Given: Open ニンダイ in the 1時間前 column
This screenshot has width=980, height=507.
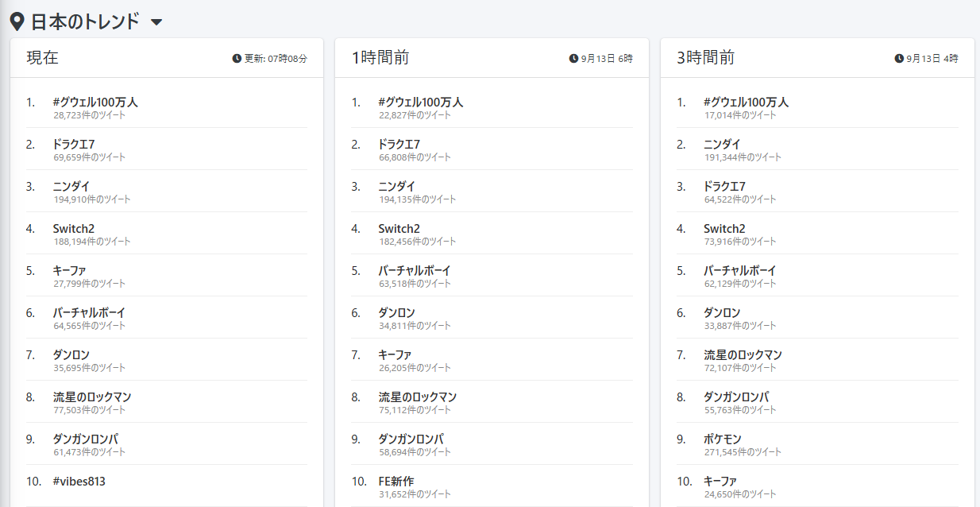Looking at the screenshot, I should click(397, 187).
